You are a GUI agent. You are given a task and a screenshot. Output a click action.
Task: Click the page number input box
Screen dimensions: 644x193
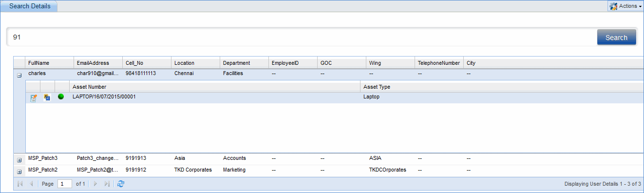64,184
